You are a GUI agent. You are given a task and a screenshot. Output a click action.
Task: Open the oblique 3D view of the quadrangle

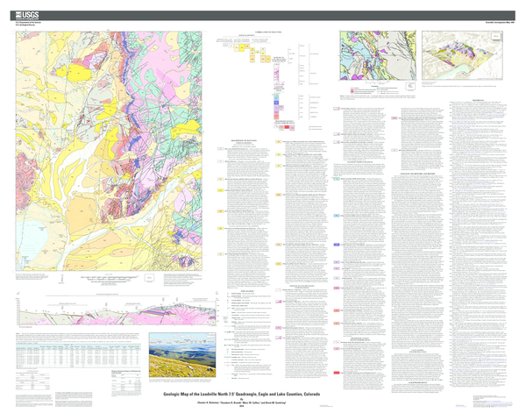(x=462, y=55)
